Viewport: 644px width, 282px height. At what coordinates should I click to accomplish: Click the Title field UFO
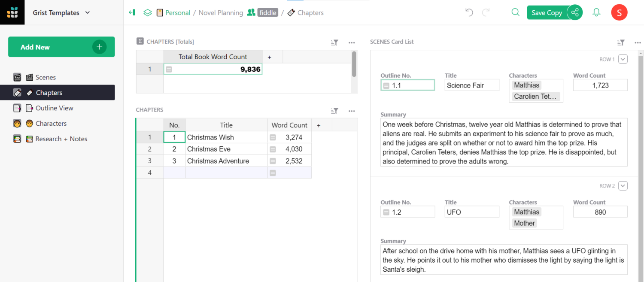tap(472, 212)
